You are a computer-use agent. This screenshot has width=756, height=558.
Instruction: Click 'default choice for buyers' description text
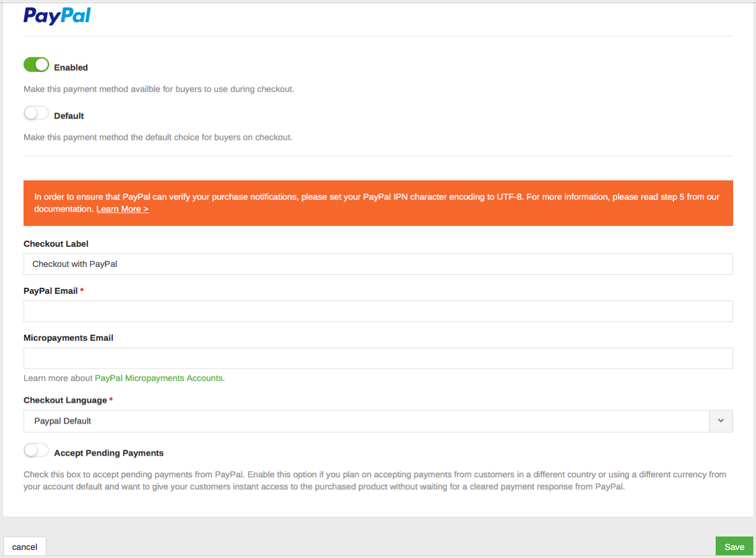[158, 137]
